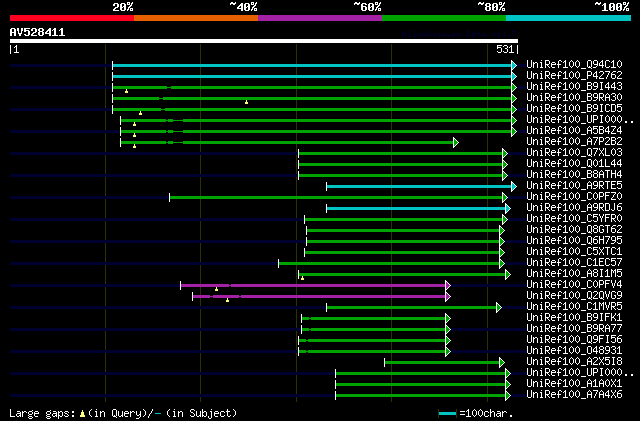
Task: Open the UniRef100_B9RA77 hit label
Action: click(x=574, y=329)
